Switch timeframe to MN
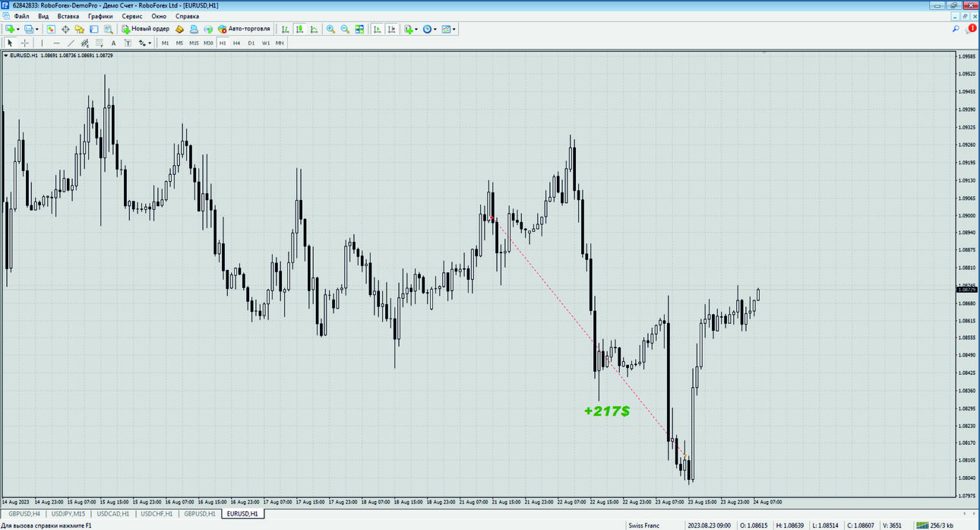980x530 pixels. tap(280, 43)
